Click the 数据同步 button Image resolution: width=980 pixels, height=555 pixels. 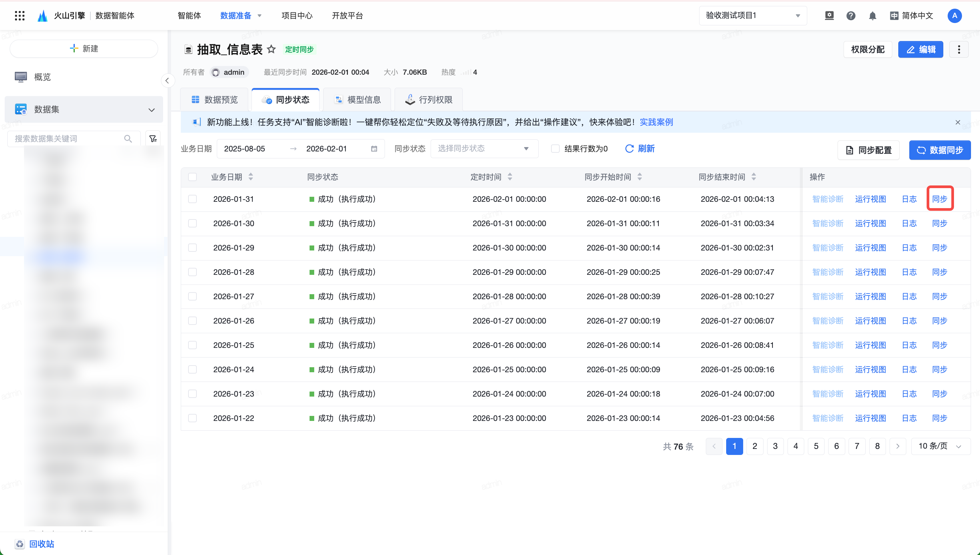[940, 150]
